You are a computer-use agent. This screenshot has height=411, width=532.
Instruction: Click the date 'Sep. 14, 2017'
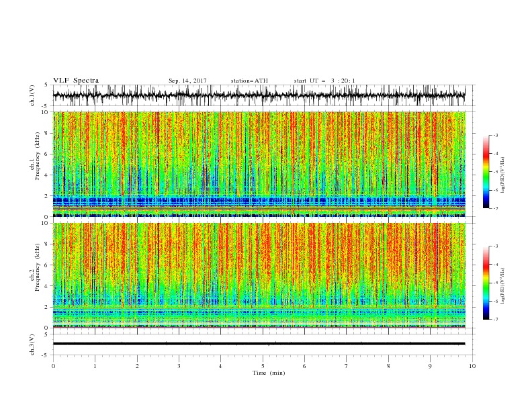[x=187, y=81]
